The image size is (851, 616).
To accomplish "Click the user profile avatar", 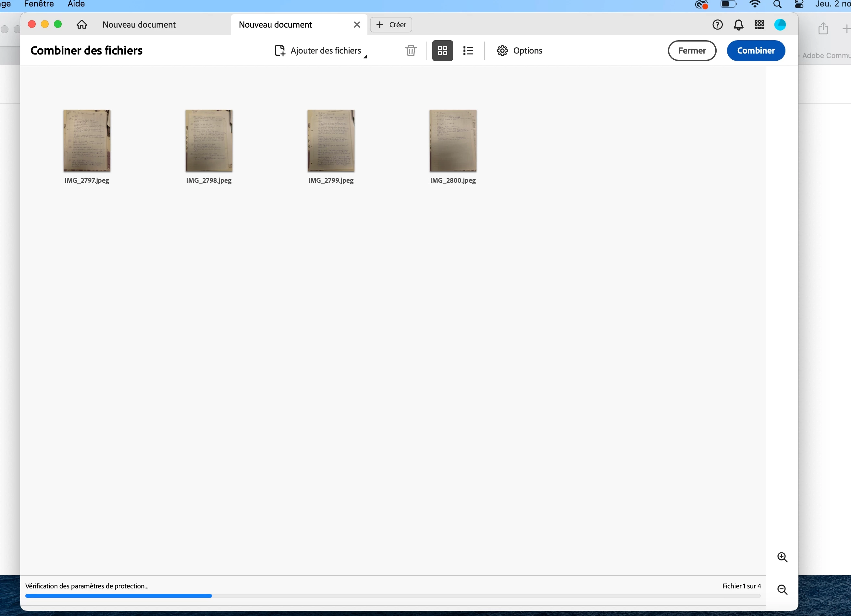I will [780, 25].
